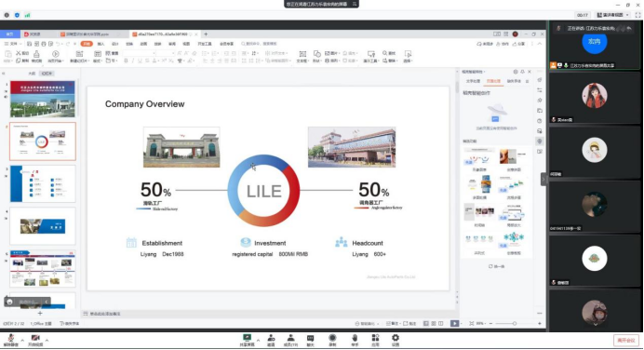Click the settings gear in right side panel

tap(516, 72)
